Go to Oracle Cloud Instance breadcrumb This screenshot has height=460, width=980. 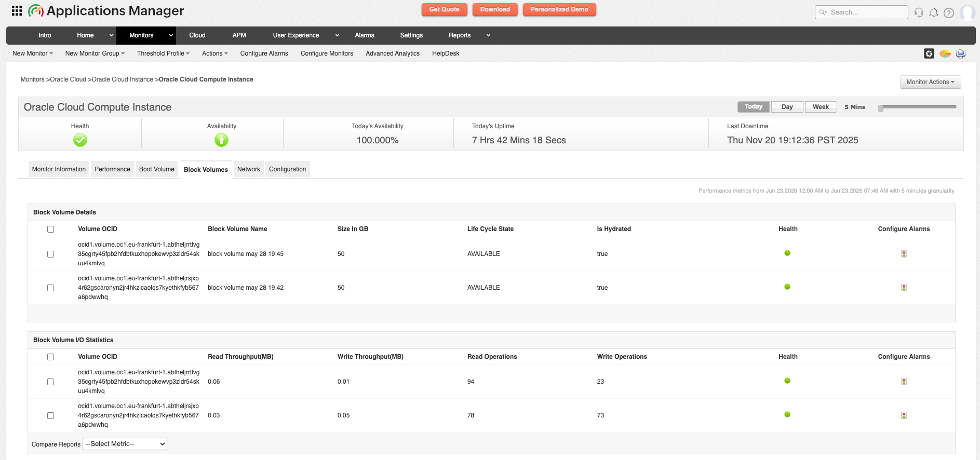[123, 79]
